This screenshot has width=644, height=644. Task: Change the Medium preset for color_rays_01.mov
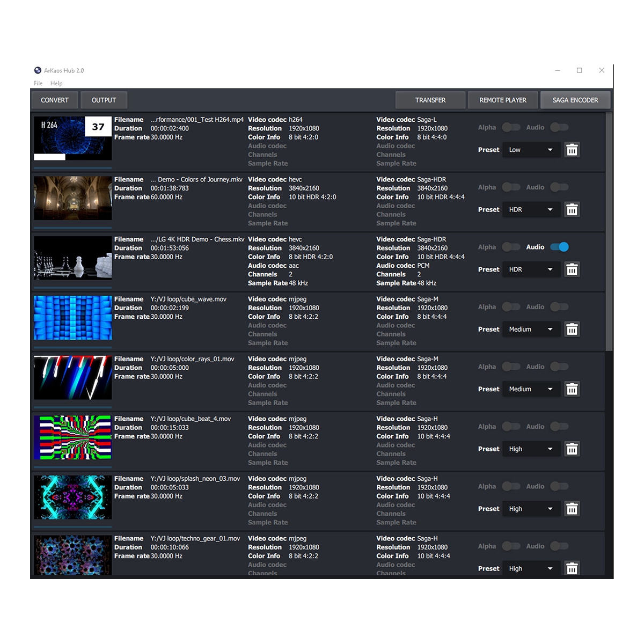(530, 389)
